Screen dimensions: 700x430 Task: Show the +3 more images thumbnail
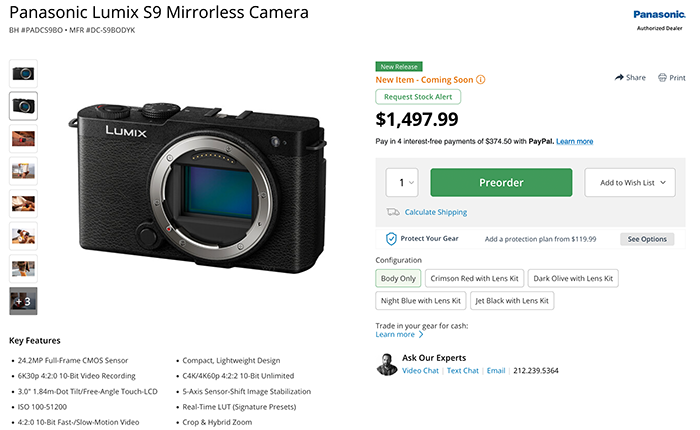(24, 301)
